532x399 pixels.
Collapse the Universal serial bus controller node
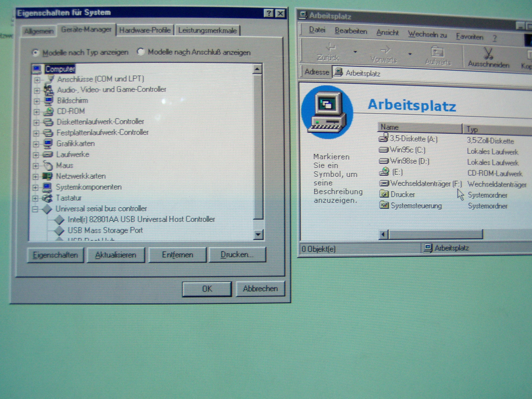35,209
